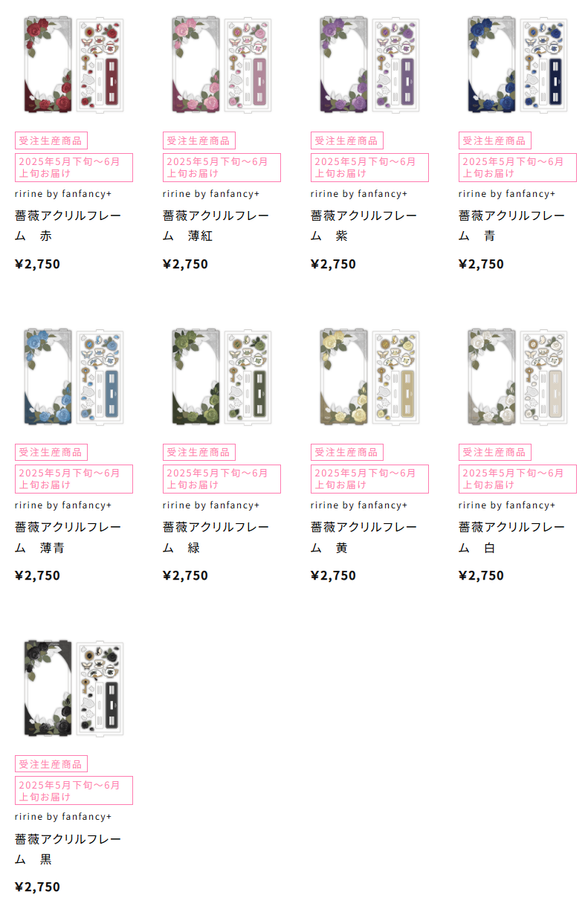Click the 薔薇アクリルフレーム 赤 title link
The image size is (588, 909).
pos(68,226)
